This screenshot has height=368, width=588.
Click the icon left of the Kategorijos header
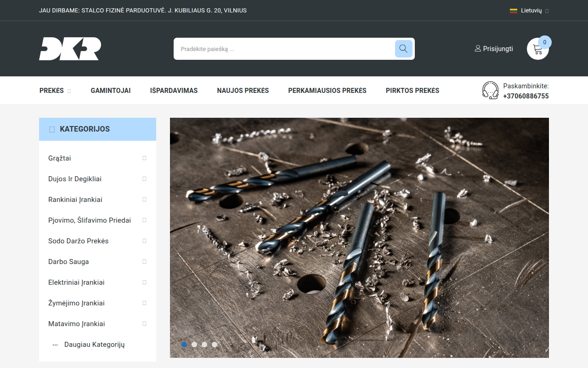pyautogui.click(x=52, y=129)
